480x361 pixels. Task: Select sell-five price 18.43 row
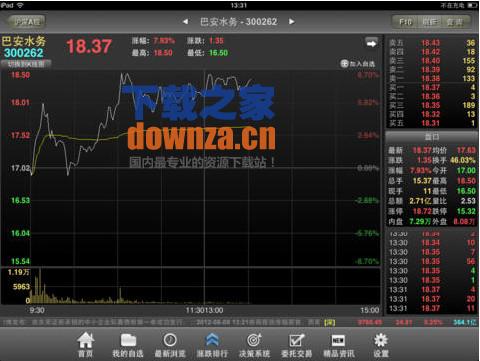[432, 43]
